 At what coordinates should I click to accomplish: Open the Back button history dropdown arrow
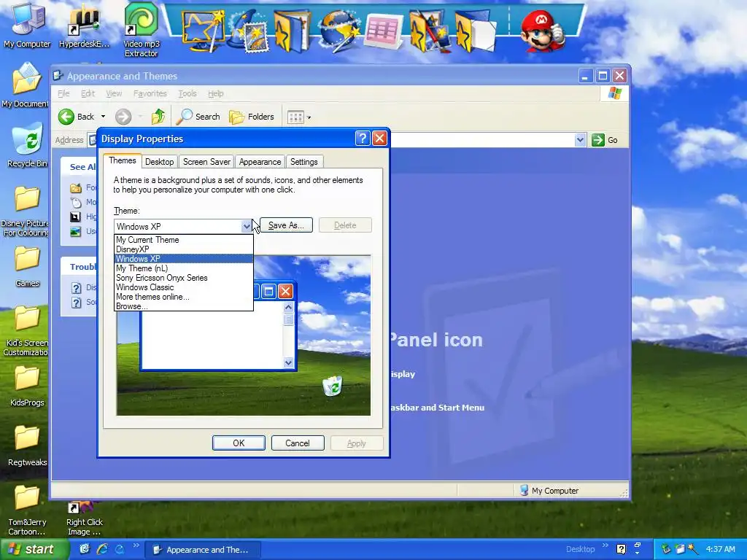(x=103, y=117)
